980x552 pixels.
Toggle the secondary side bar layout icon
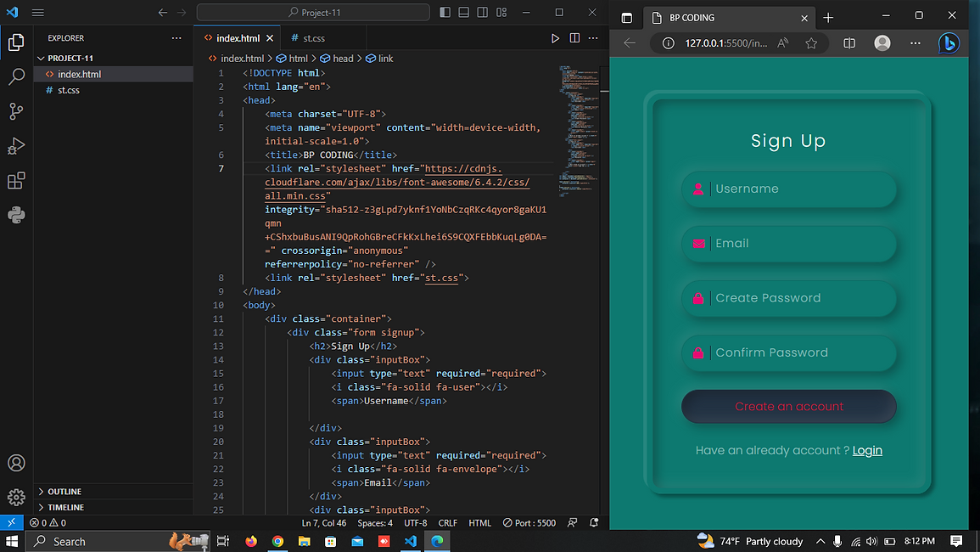(x=483, y=13)
